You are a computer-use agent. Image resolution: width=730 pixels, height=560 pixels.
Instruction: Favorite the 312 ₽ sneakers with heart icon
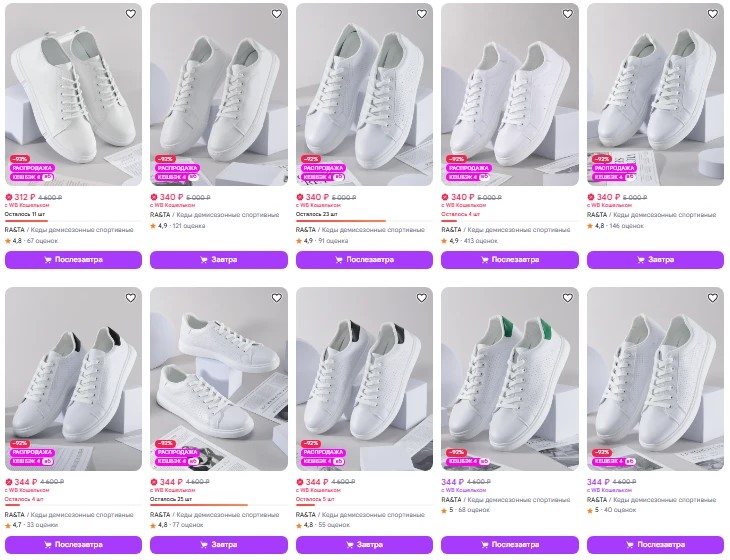(131, 14)
